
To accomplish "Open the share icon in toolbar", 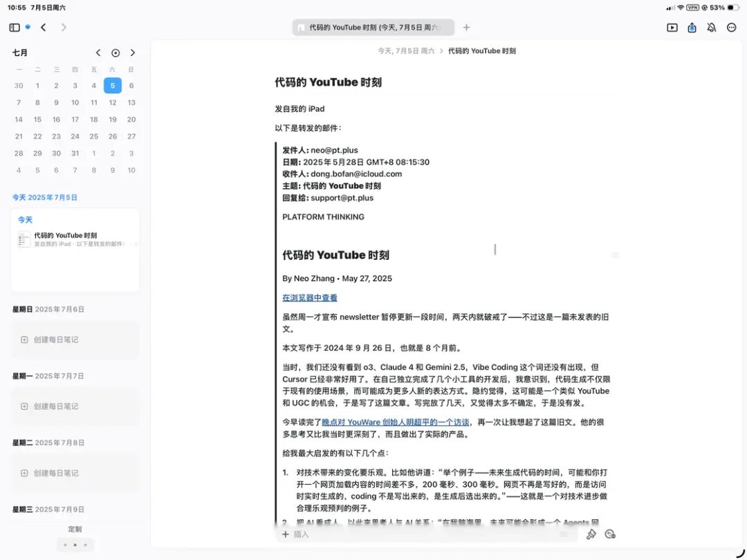I will pyautogui.click(x=692, y=28).
